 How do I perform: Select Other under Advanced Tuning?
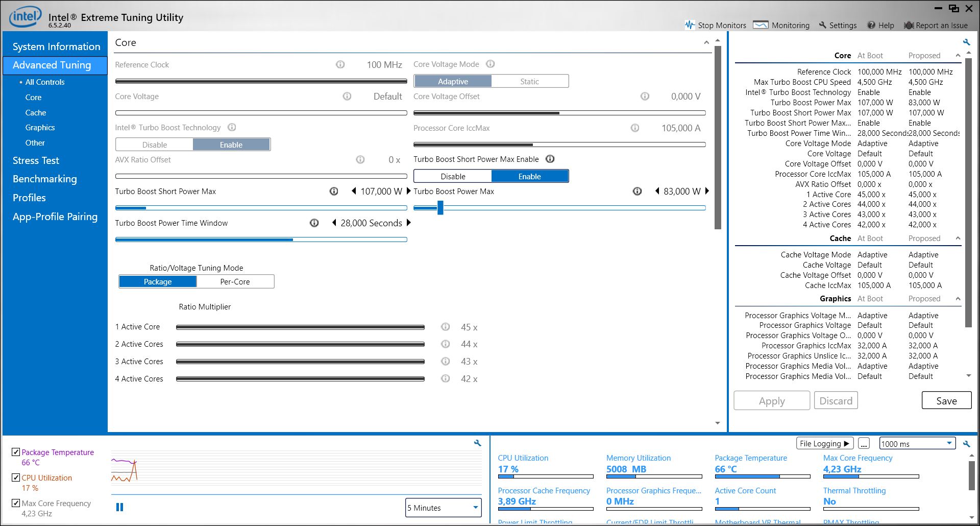35,143
